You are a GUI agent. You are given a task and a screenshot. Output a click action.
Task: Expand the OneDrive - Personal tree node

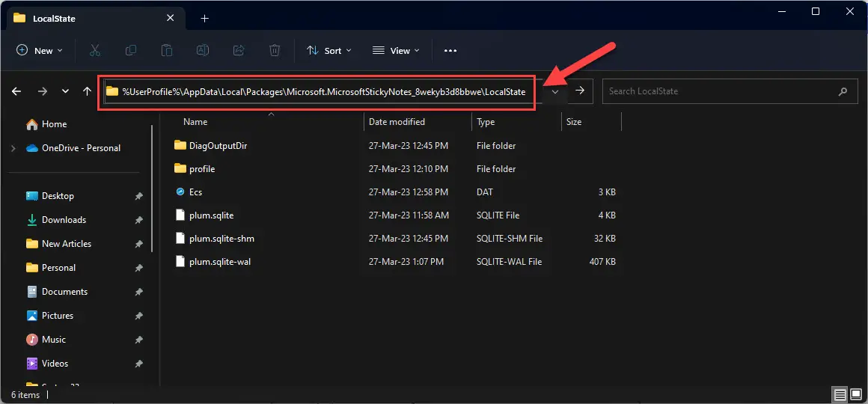pyautogui.click(x=13, y=148)
